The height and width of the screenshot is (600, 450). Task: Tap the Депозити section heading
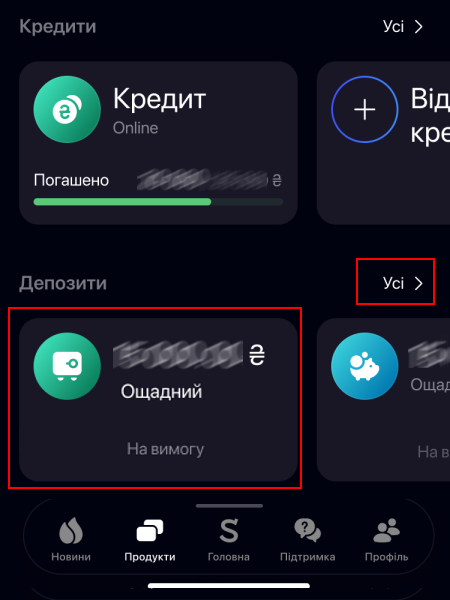63,283
